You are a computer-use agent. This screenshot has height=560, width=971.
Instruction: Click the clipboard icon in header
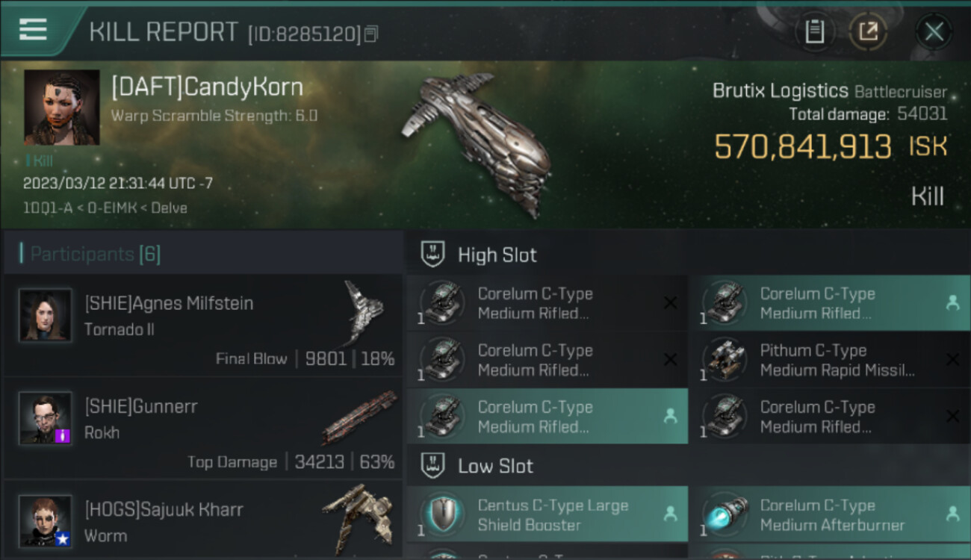click(x=814, y=31)
